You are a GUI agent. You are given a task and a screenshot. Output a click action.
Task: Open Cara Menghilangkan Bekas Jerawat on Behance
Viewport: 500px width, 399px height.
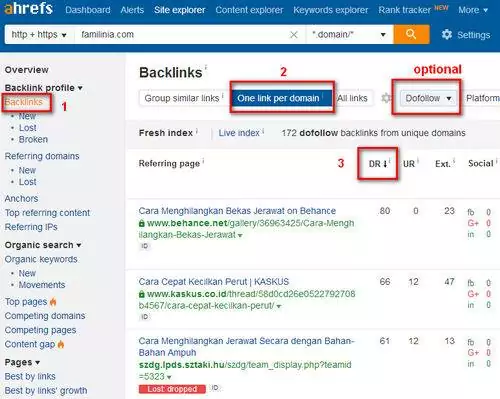(x=237, y=211)
